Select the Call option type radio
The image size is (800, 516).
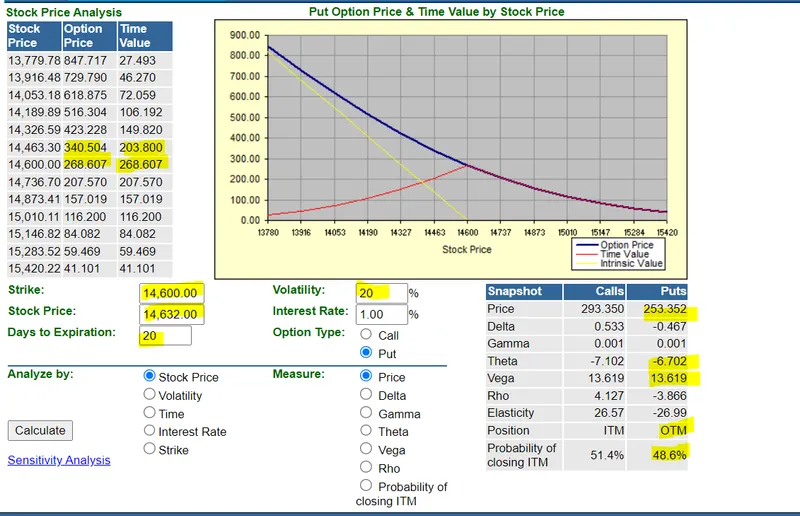click(x=366, y=334)
